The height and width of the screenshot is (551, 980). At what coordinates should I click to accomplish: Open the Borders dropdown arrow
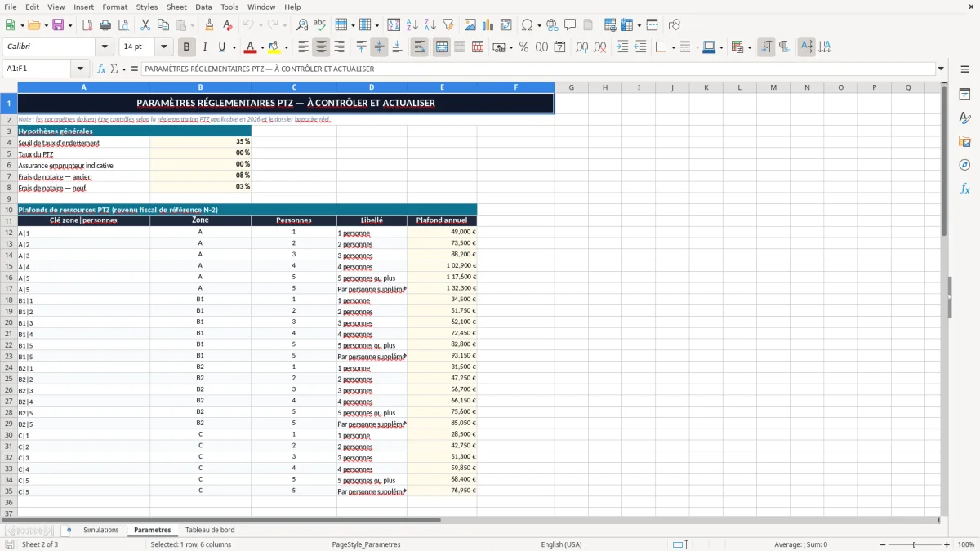click(672, 47)
